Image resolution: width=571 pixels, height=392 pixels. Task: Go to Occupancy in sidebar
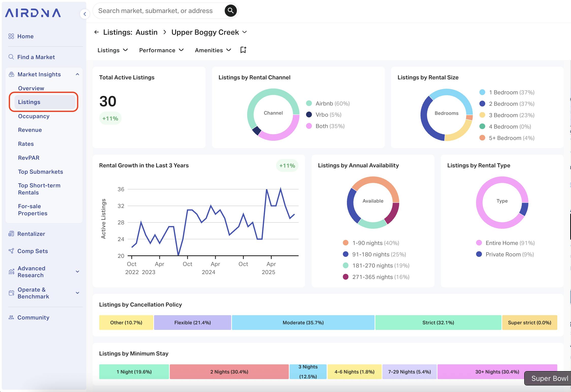click(x=34, y=116)
